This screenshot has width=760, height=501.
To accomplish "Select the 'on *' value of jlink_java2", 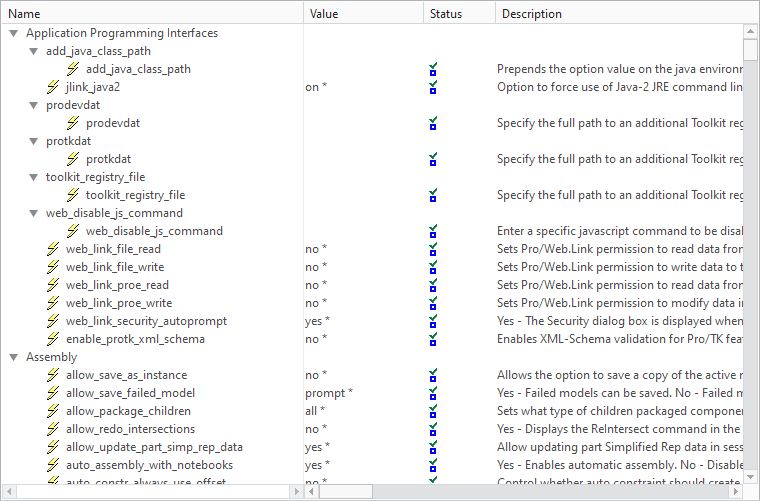I will (316, 87).
